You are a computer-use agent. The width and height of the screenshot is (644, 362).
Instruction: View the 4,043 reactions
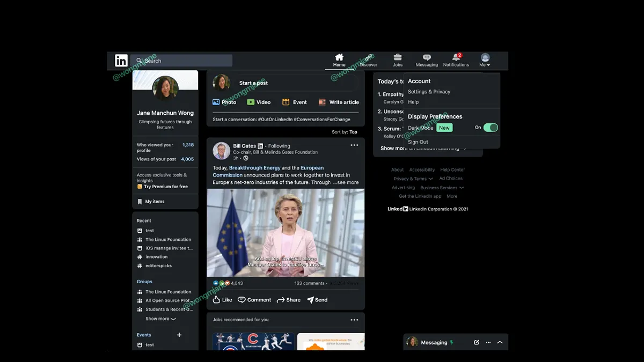click(x=228, y=283)
